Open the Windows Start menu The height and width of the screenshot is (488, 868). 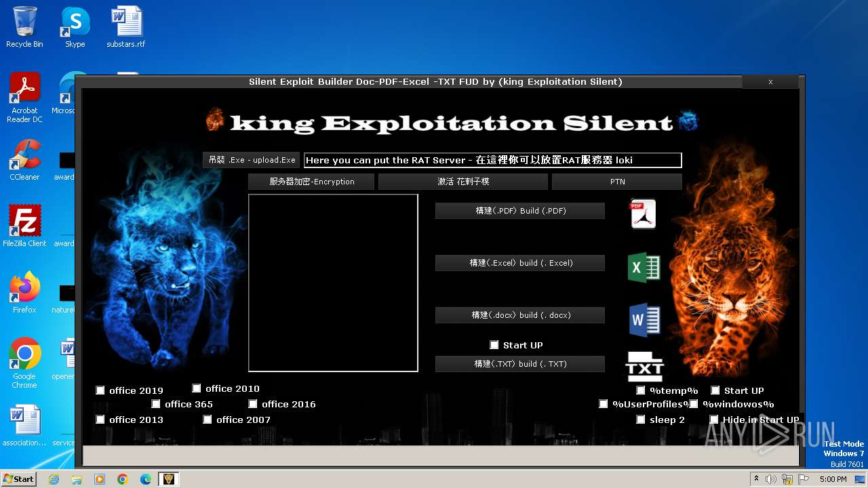19,479
